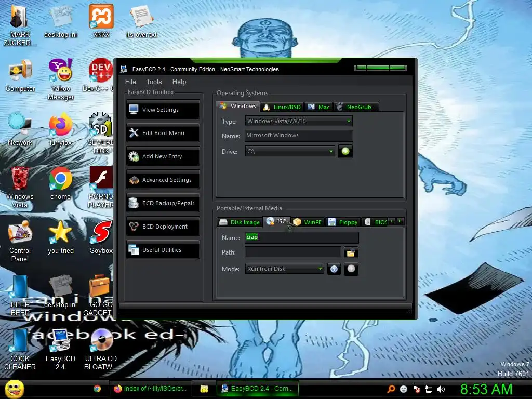This screenshot has width=532, height=399.
Task: Open the smiley face Start button
Action: click(14, 389)
